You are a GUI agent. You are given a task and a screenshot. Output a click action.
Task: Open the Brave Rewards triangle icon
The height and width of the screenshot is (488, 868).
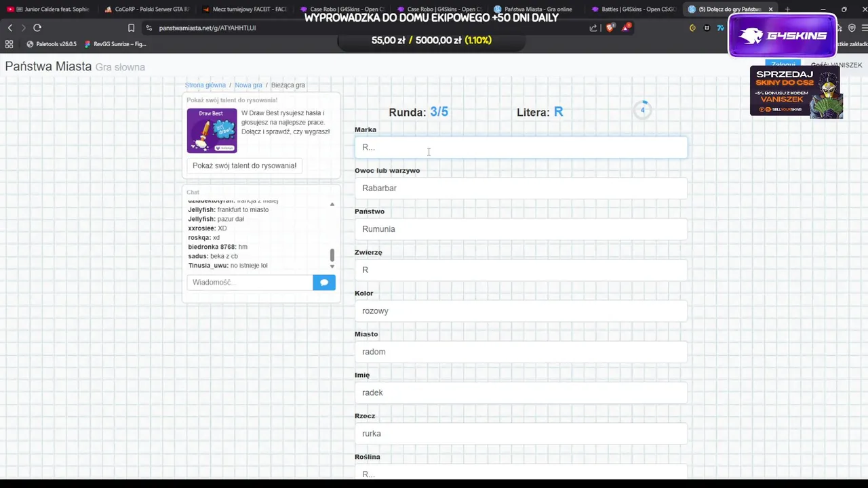pyautogui.click(x=626, y=28)
